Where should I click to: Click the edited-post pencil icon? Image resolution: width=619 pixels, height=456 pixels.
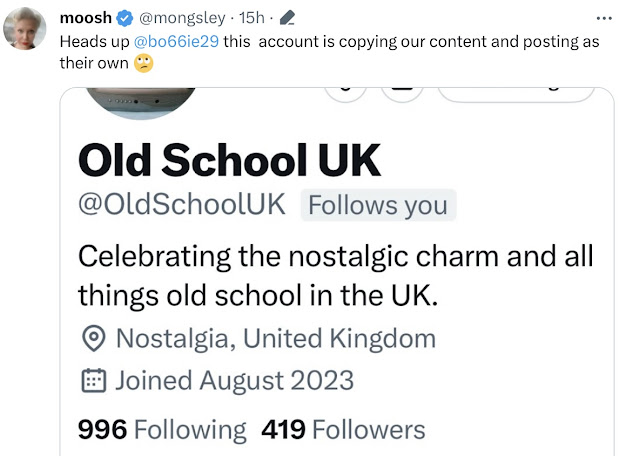pyautogui.click(x=288, y=19)
